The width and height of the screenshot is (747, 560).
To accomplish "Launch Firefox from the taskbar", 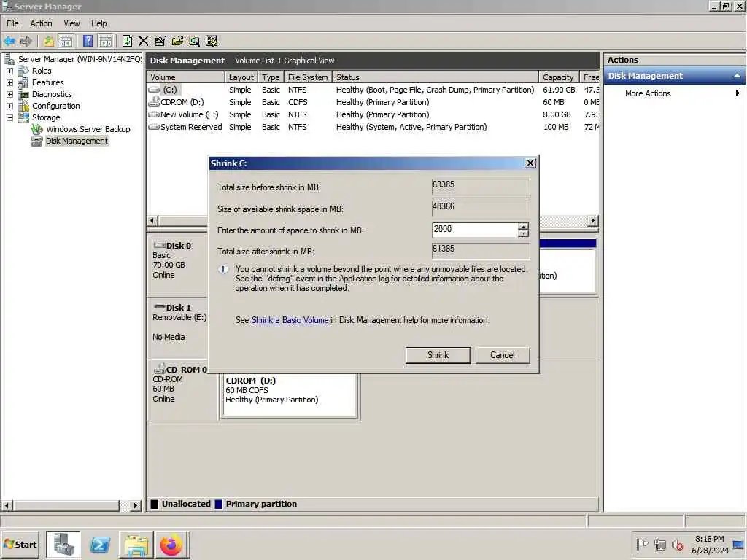I will 171,544.
